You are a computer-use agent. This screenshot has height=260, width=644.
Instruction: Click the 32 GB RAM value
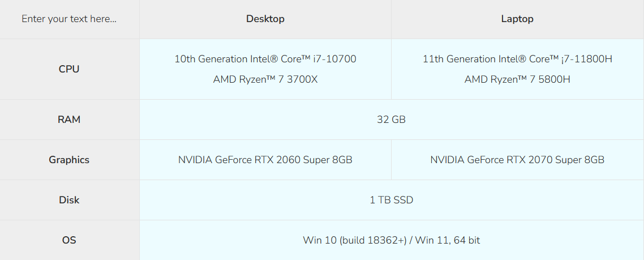click(x=391, y=120)
